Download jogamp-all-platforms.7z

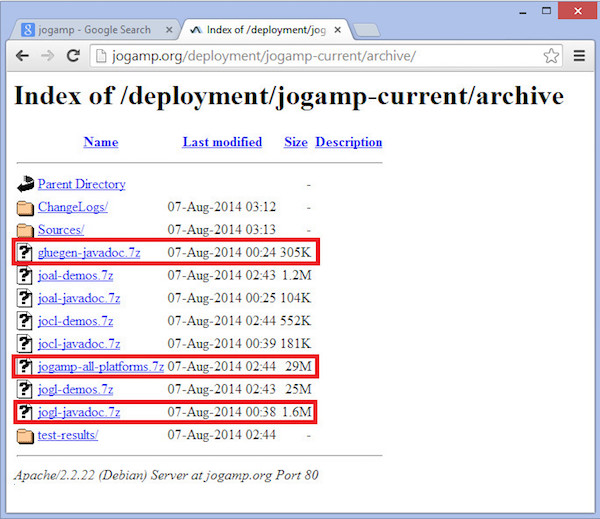(101, 367)
